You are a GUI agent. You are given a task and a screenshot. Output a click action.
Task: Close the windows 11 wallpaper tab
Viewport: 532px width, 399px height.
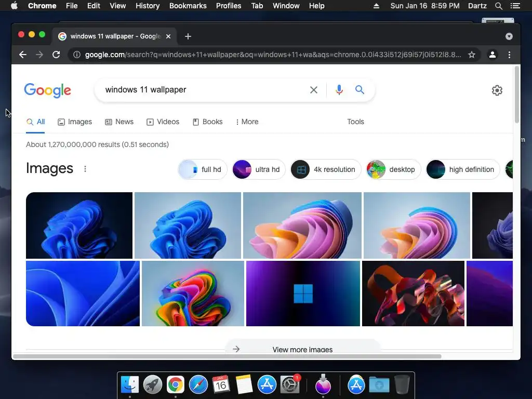168,36
